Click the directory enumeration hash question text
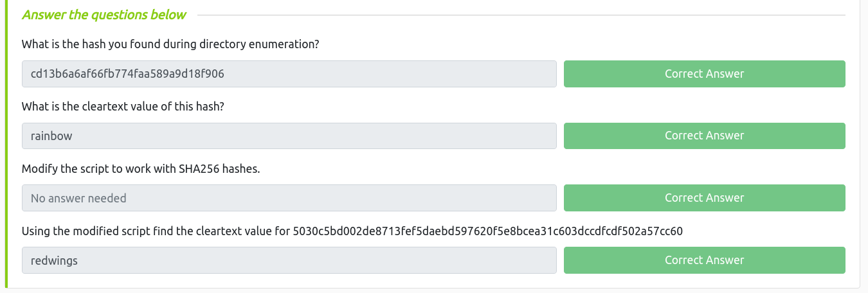The width and height of the screenshot is (868, 293). coord(170,44)
